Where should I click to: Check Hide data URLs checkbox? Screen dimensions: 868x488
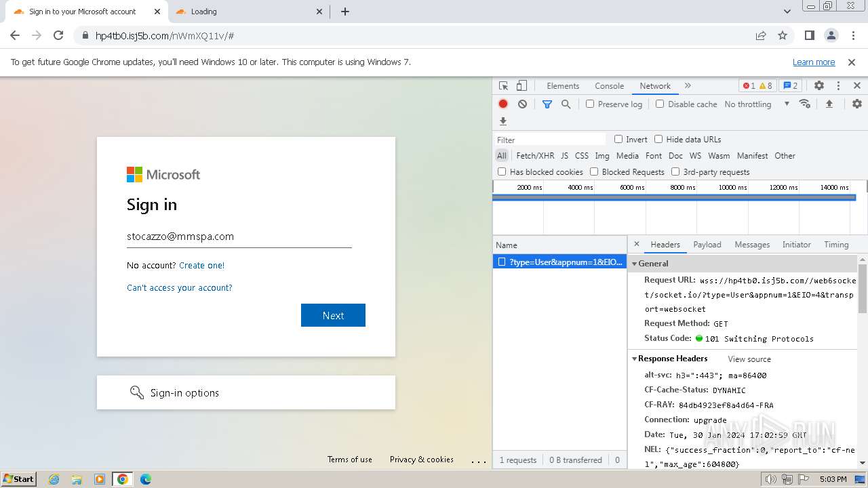click(658, 140)
